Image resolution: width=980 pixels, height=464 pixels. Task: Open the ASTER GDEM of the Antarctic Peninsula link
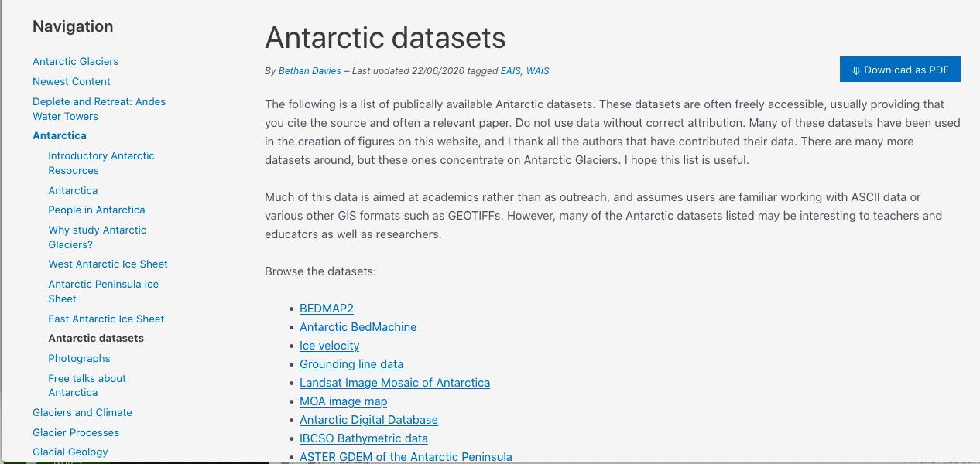(406, 456)
